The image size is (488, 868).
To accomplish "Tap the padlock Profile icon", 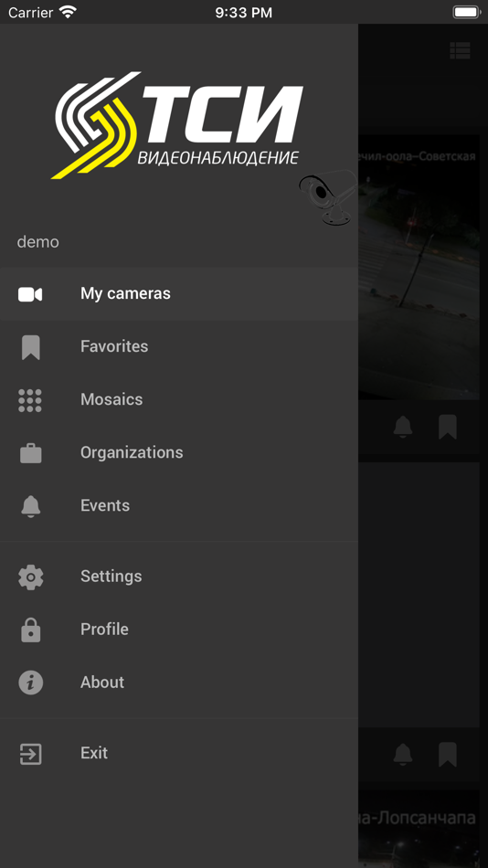I will point(30,630).
